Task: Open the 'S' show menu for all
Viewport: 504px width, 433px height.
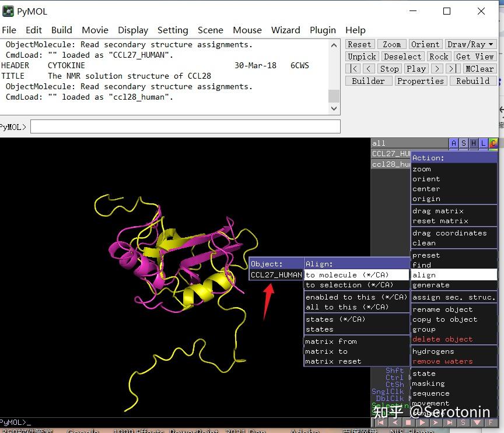Action: 464,143
